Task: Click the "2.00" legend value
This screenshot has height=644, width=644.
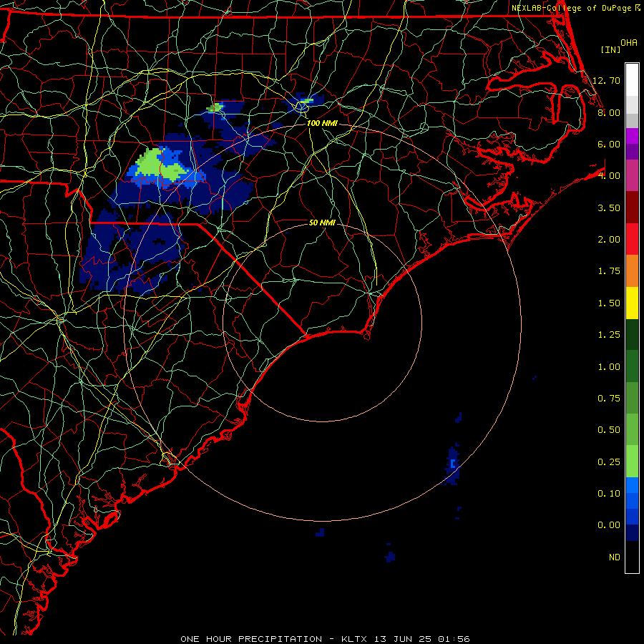Action: [609, 240]
